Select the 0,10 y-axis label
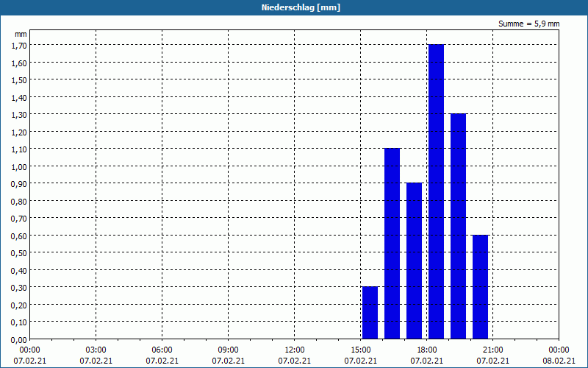 pos(19,322)
